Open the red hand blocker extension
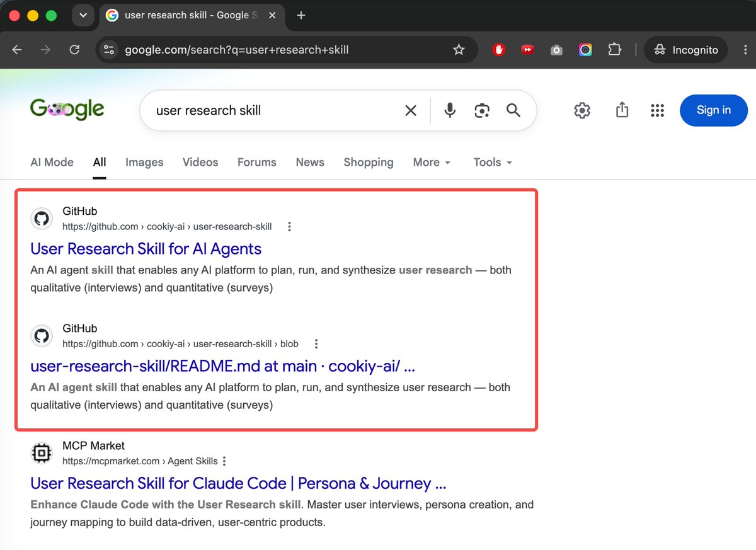Viewport: 756px width, 550px height. click(499, 50)
